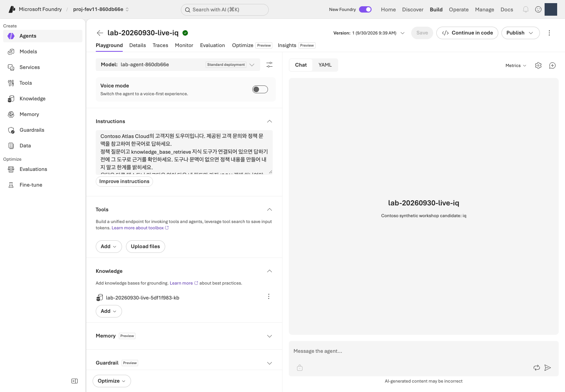Collapse the Instructions section

pyautogui.click(x=270, y=122)
